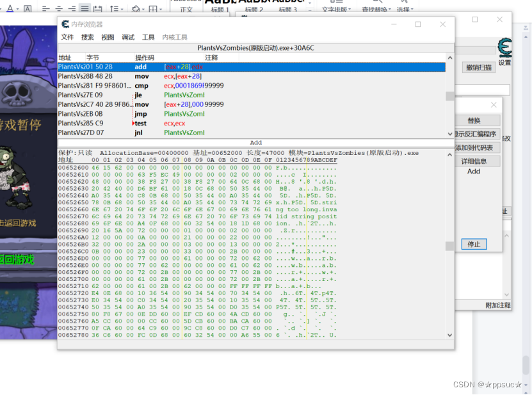Open the 文字排版 dropdown
The image size is (532, 395).
coord(336,9)
